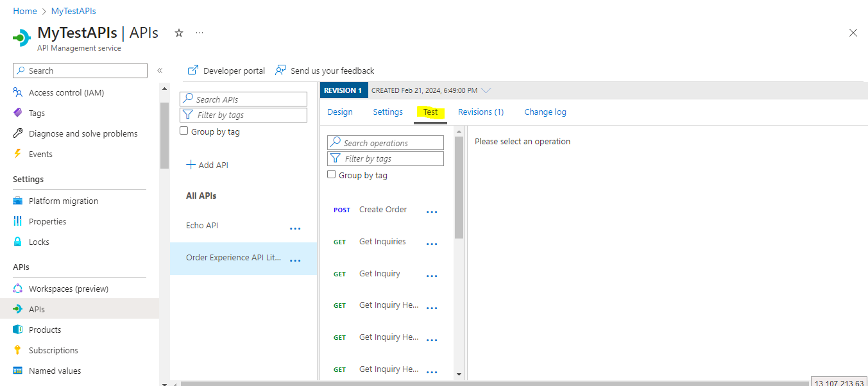Click Add API button
This screenshot has height=386, width=868.
click(207, 165)
